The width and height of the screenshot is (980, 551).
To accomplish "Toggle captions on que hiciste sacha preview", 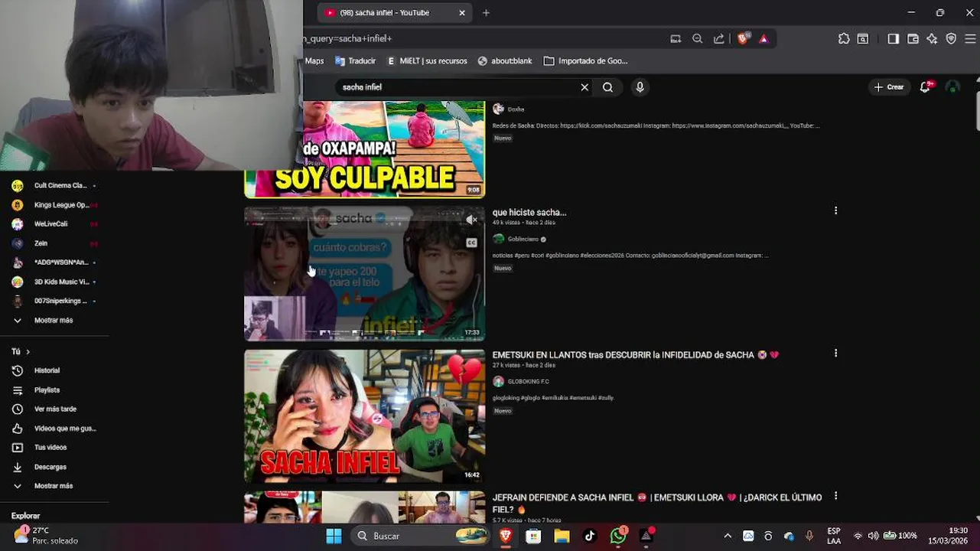I will coord(471,243).
